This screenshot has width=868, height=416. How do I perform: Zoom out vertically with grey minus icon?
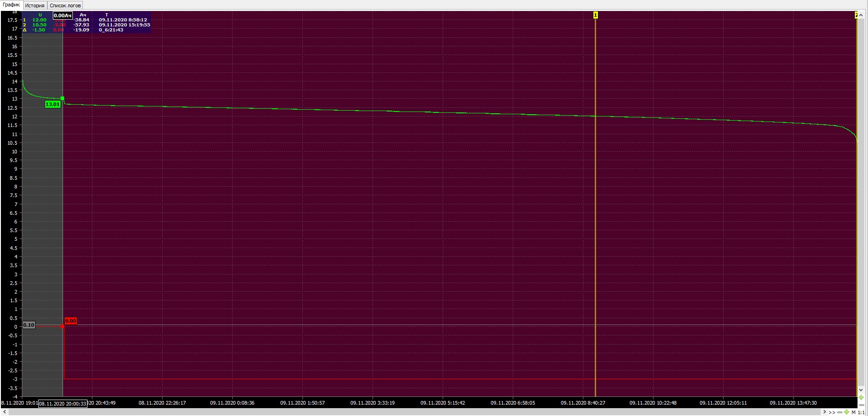[x=862, y=405]
